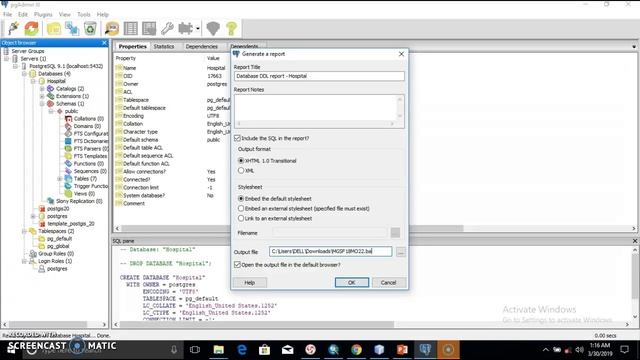Open Microsoft Edge from the taskbar
This screenshot has height=360, width=640.
[x=242, y=350]
